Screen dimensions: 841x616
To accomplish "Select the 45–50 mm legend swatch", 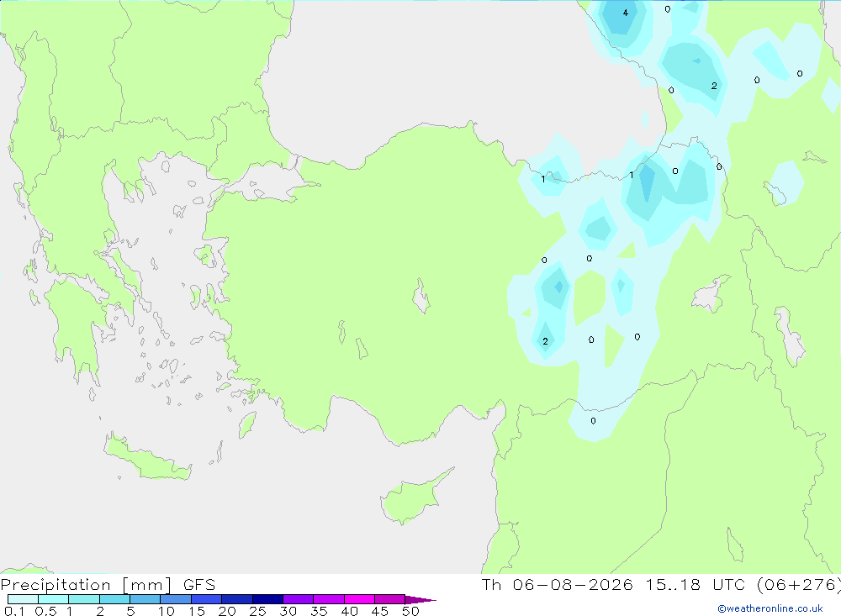I will (x=390, y=599).
